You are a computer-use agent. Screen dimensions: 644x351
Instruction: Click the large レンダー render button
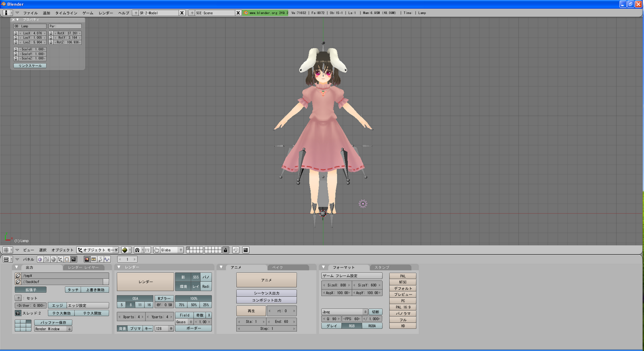[x=145, y=282]
